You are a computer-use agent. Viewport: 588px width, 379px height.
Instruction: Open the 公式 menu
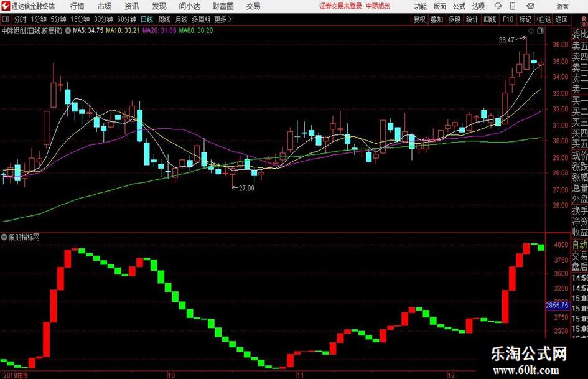[x=459, y=6]
